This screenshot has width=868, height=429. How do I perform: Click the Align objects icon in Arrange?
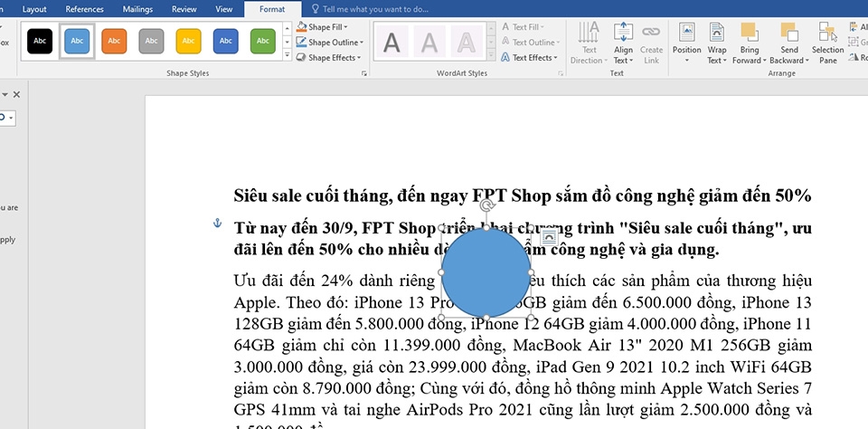coord(854,26)
